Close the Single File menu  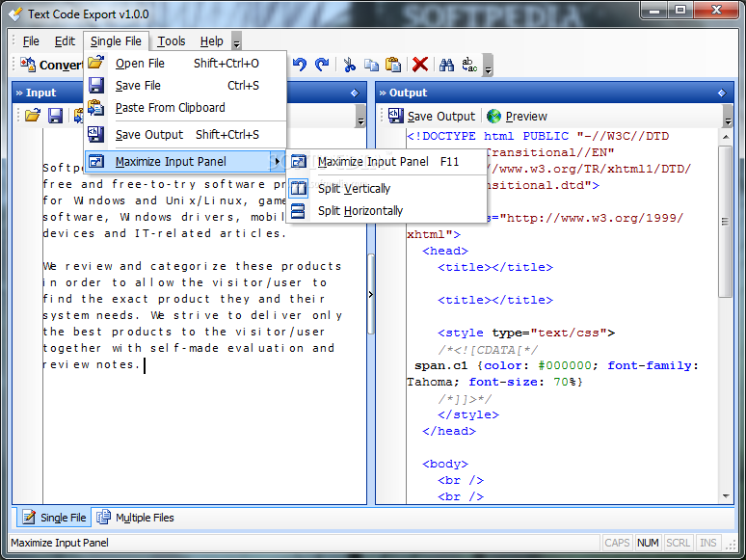[x=116, y=41]
